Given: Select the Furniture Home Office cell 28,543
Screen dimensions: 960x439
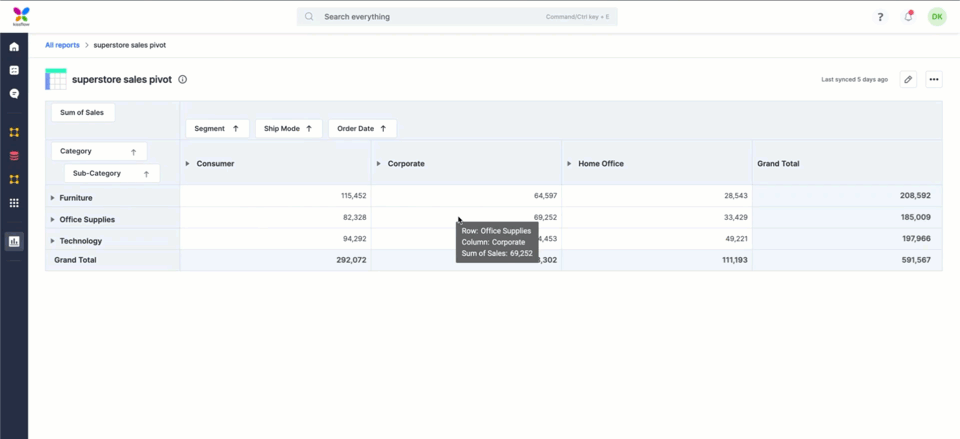Looking at the screenshot, I should tap(657, 196).
